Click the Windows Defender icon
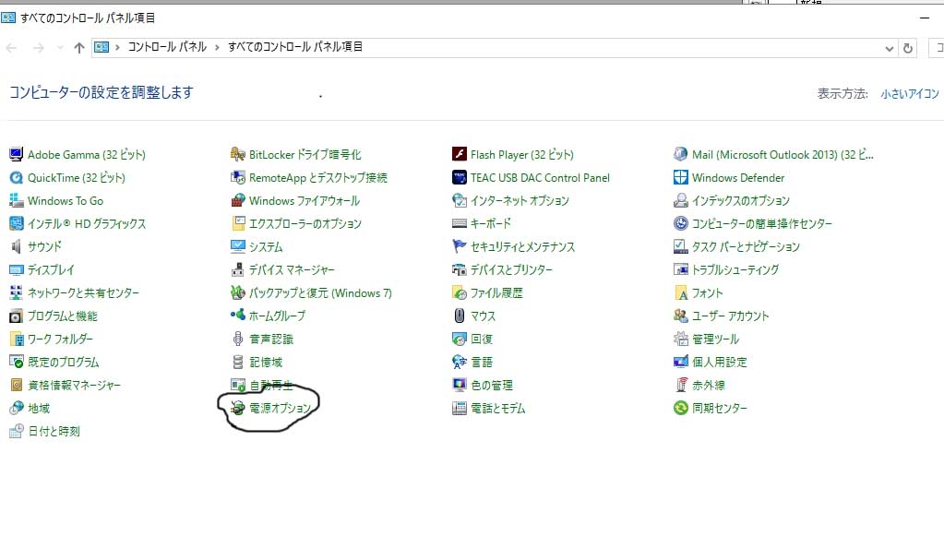 pos(680,178)
